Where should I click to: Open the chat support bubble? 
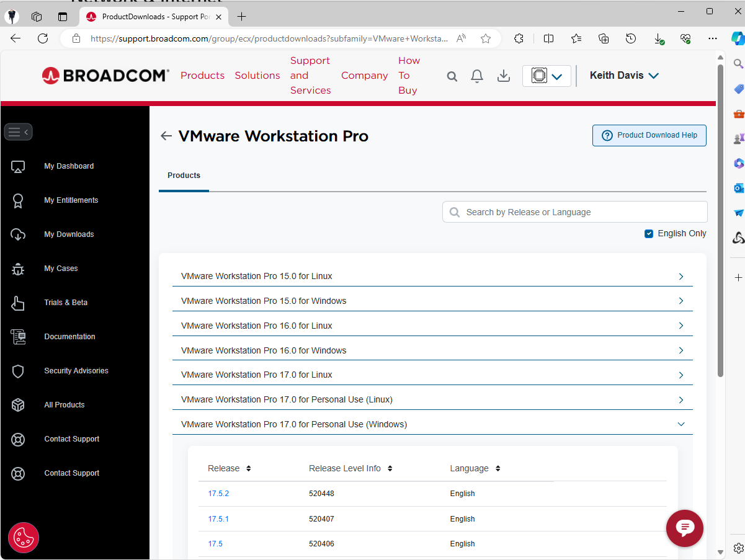click(684, 528)
